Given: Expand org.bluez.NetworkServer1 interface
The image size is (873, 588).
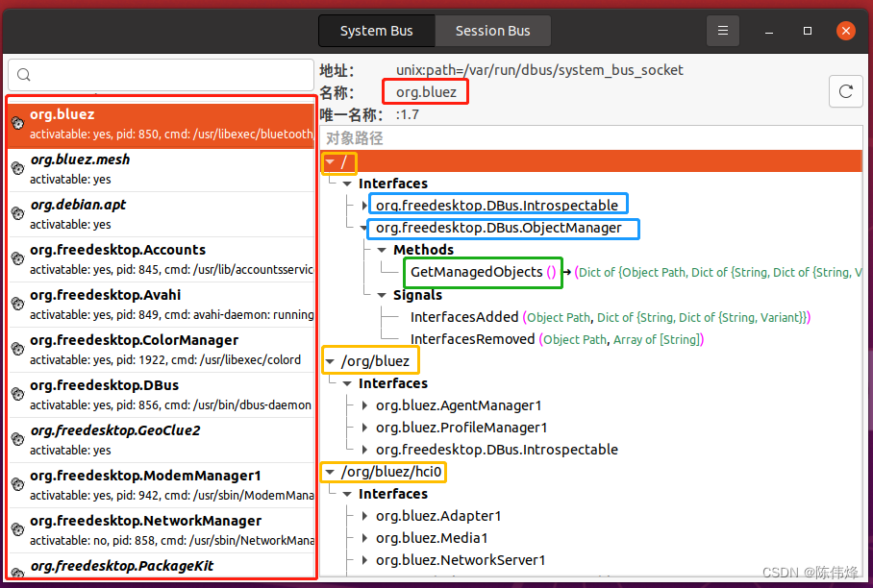Looking at the screenshot, I should coord(364,559).
